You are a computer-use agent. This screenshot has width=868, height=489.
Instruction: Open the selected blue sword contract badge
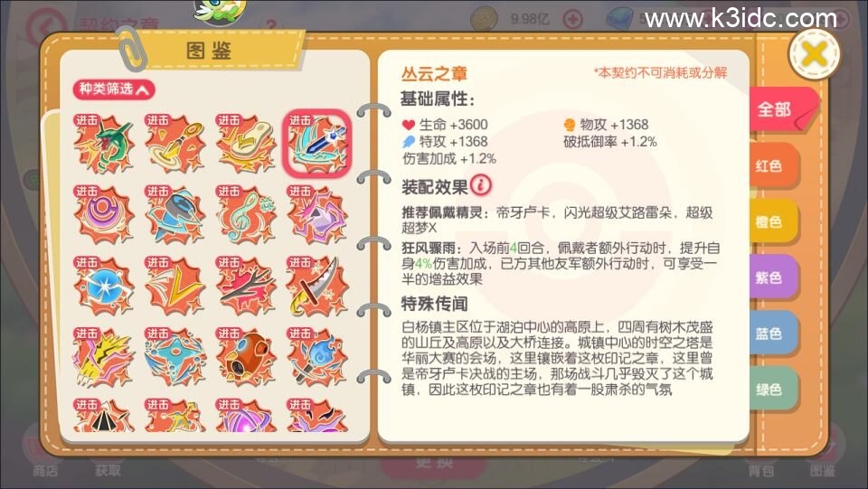(x=317, y=144)
